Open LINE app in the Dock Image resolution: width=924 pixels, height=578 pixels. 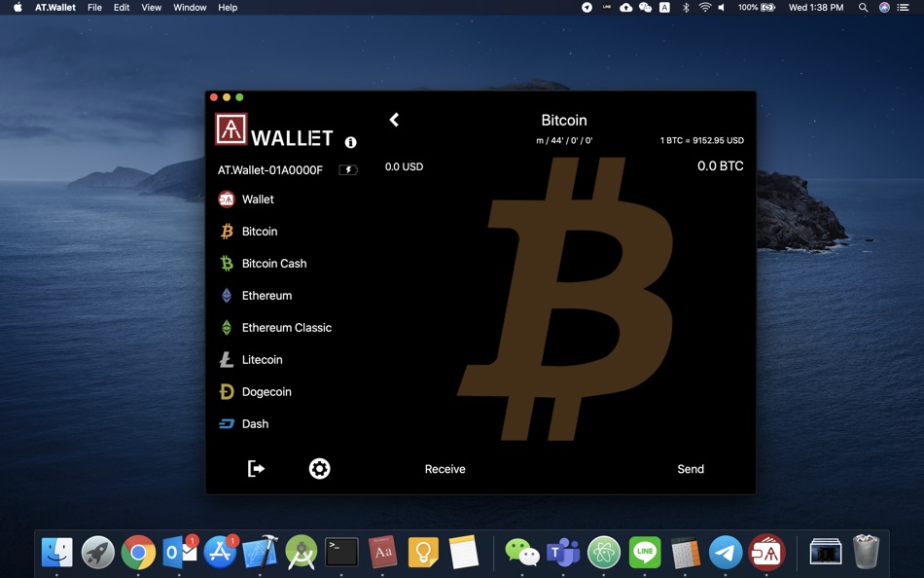[645, 553]
